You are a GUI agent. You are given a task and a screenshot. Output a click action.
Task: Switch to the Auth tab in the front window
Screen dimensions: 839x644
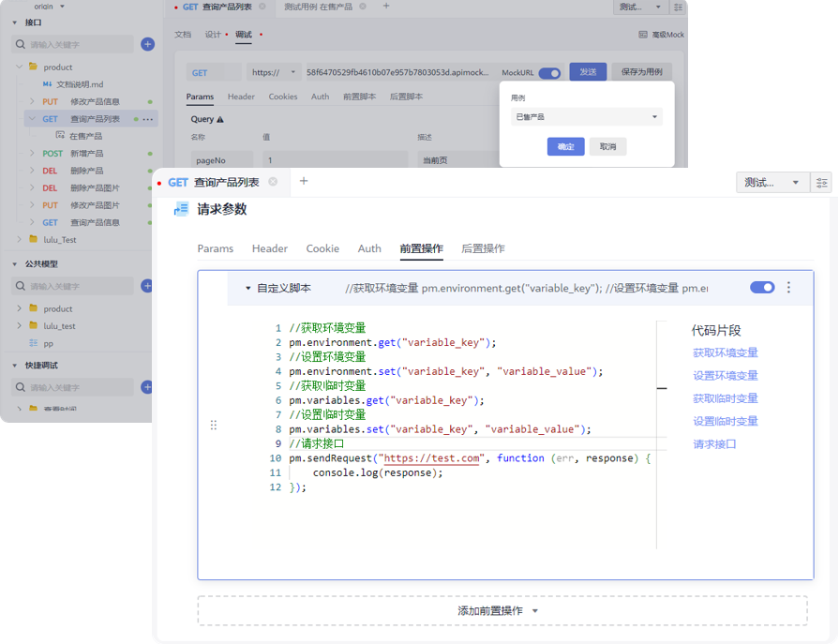(369, 248)
